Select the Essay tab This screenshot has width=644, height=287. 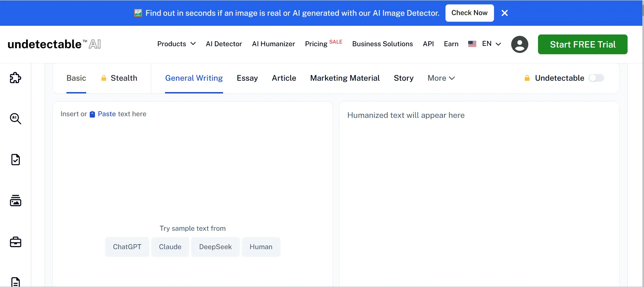(247, 78)
